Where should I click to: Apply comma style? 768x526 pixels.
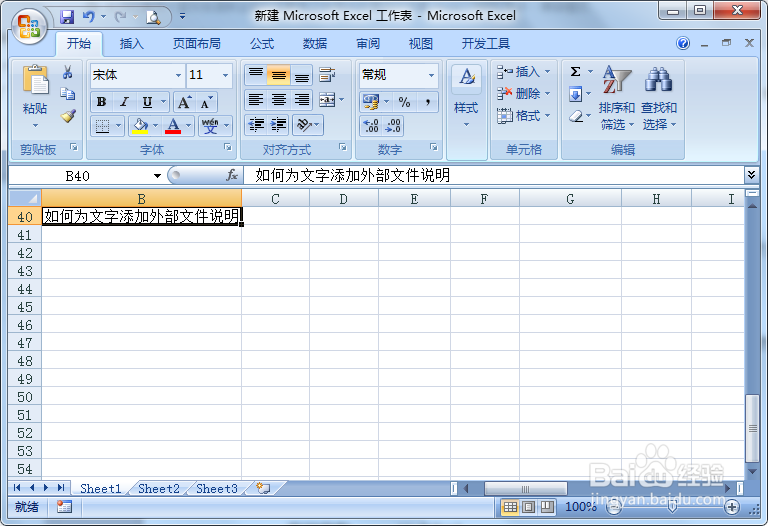tap(428, 102)
